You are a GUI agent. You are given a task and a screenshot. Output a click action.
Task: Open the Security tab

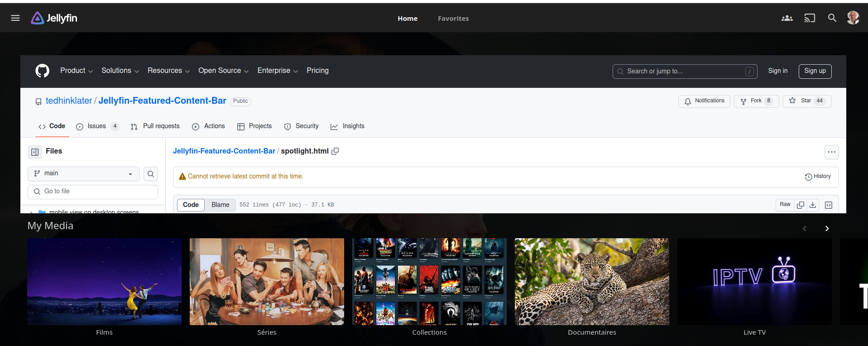pyautogui.click(x=301, y=126)
